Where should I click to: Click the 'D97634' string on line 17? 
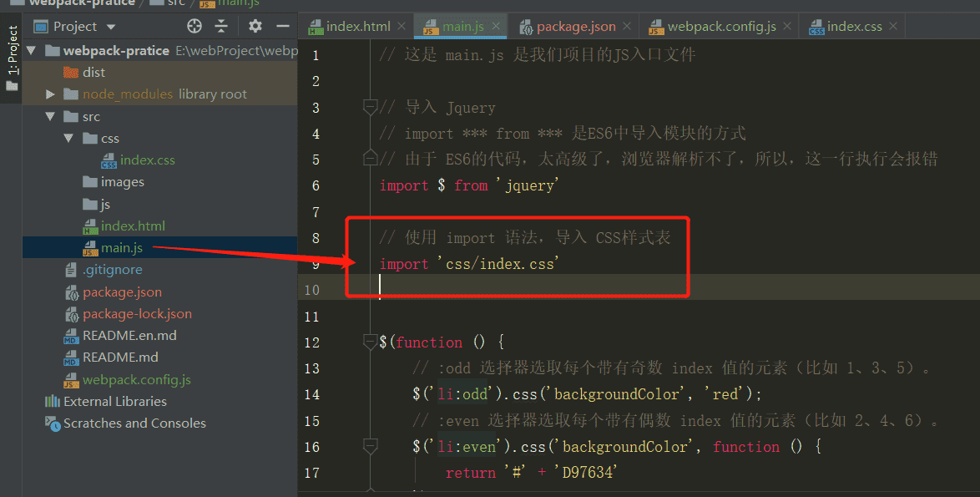[x=587, y=474]
